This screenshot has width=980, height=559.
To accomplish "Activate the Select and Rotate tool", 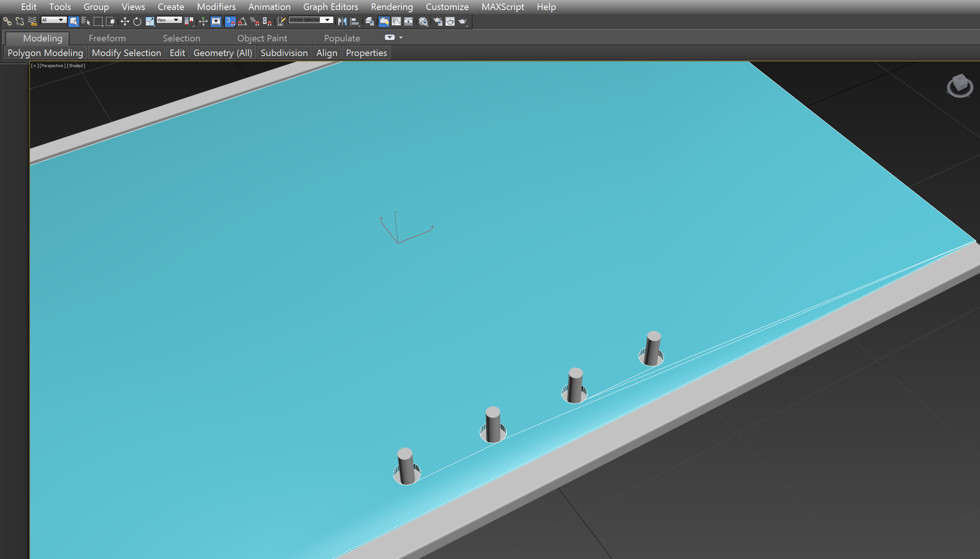I will pyautogui.click(x=137, y=22).
